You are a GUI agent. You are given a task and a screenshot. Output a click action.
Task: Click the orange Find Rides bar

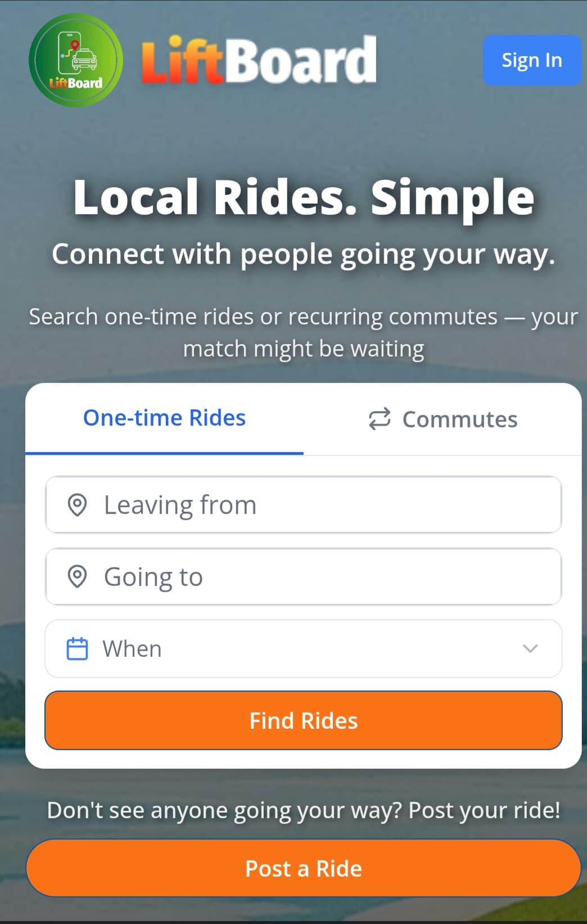pos(302,720)
